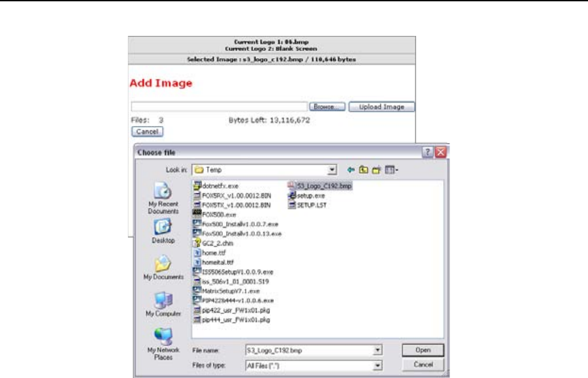
Task: Open My Recent Documents in places bar
Action: [x=163, y=198]
